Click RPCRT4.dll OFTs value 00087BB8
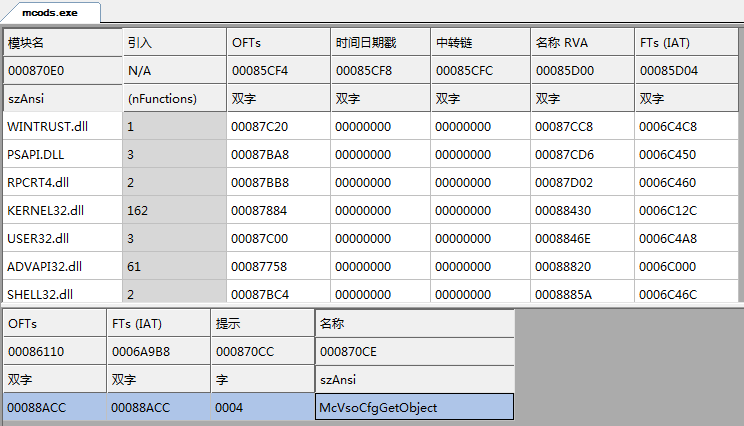The width and height of the screenshot is (744, 426). click(x=279, y=183)
